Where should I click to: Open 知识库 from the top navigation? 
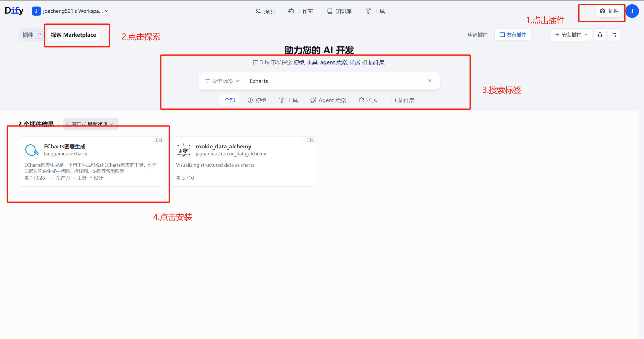coord(339,11)
